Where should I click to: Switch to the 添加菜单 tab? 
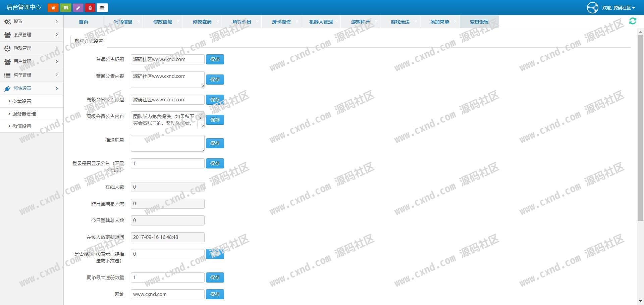[x=439, y=22]
